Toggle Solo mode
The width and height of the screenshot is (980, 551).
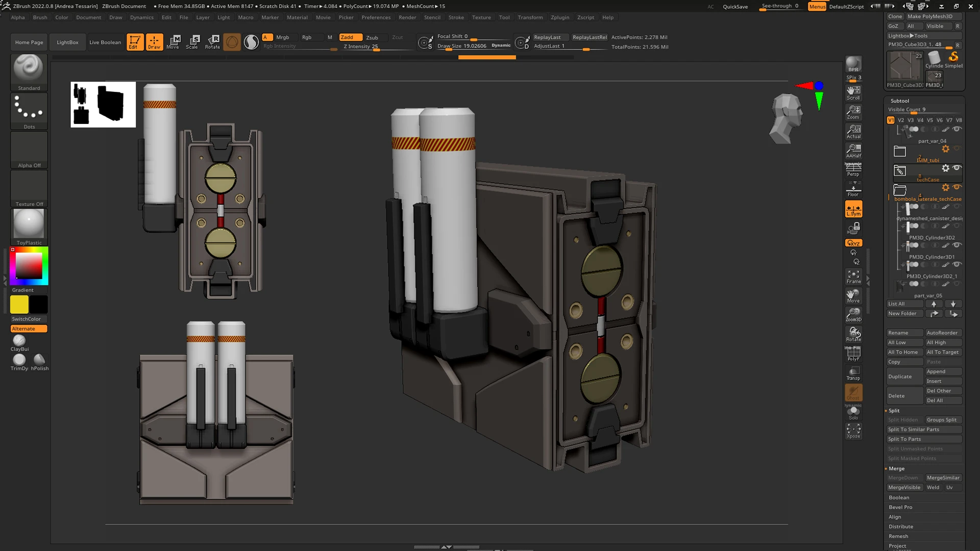853,412
